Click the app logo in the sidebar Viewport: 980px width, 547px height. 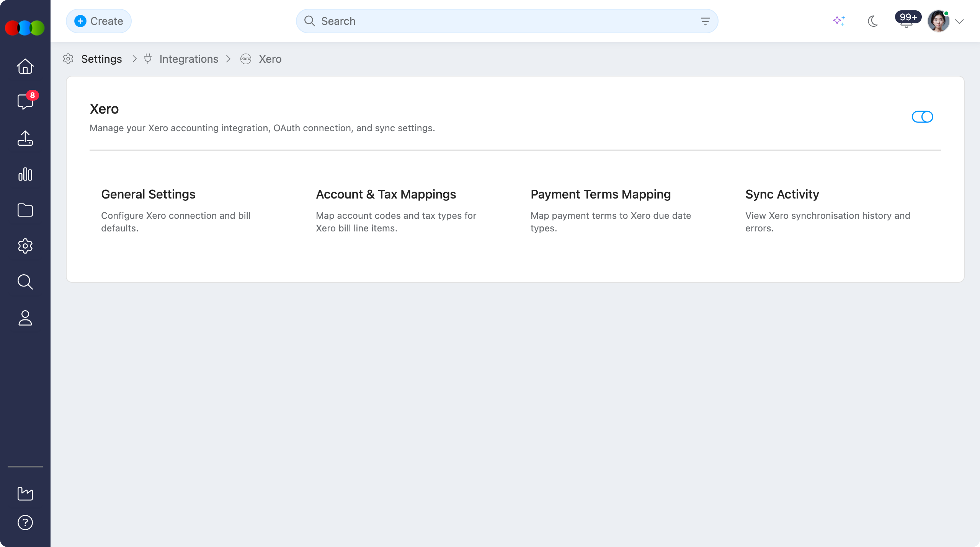25,28
